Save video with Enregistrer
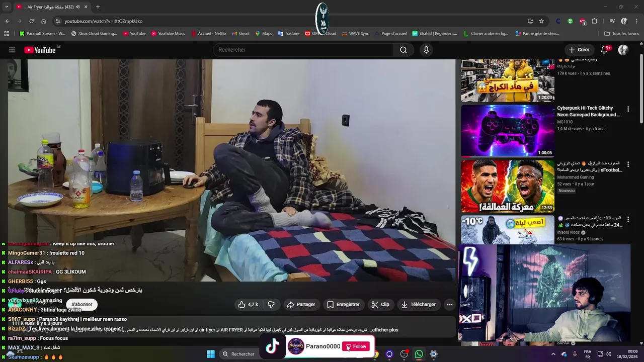Image resolution: width=644 pixels, height=362 pixels. pyautogui.click(x=343, y=304)
